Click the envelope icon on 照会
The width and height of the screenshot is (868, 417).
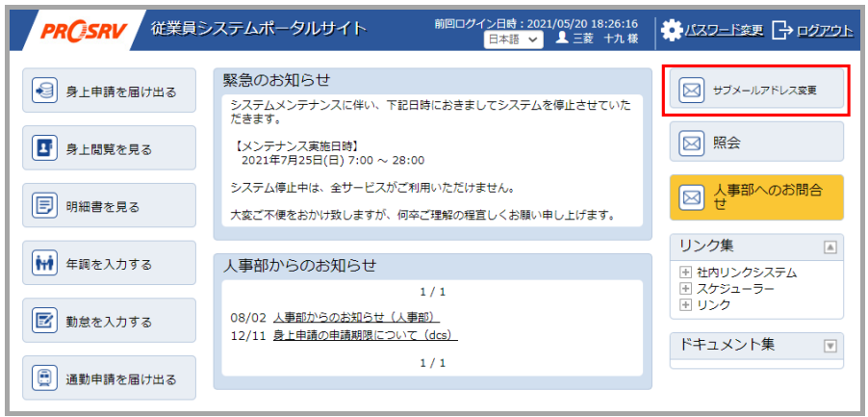pos(691,143)
